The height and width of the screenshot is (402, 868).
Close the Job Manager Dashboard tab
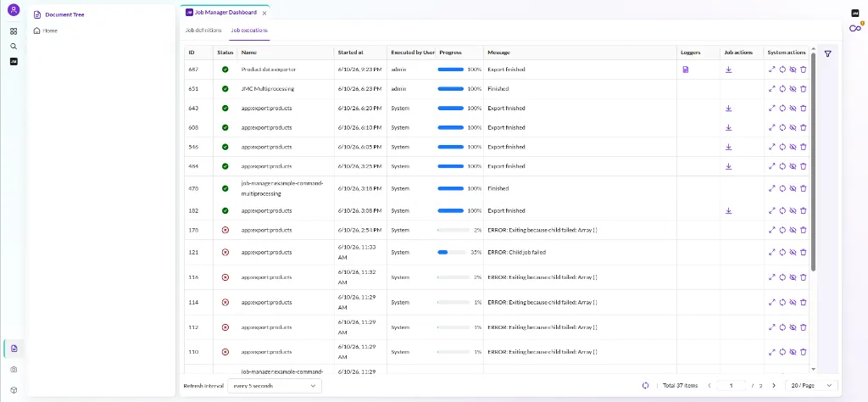pos(264,13)
